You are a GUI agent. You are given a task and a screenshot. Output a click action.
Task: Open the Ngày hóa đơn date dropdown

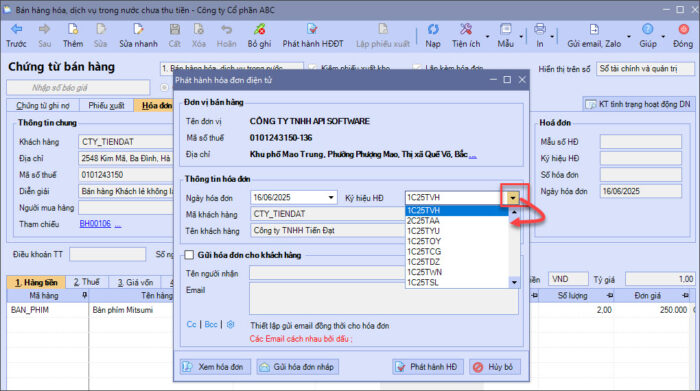pyautogui.click(x=331, y=197)
